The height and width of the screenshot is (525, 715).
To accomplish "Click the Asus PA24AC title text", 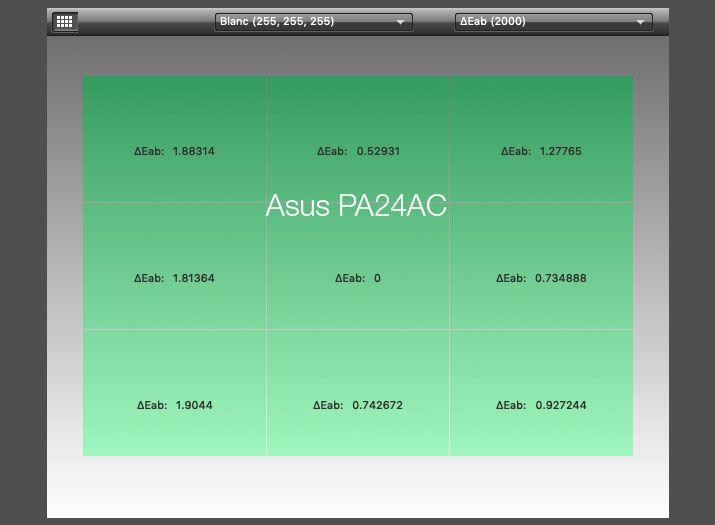I will [356, 205].
